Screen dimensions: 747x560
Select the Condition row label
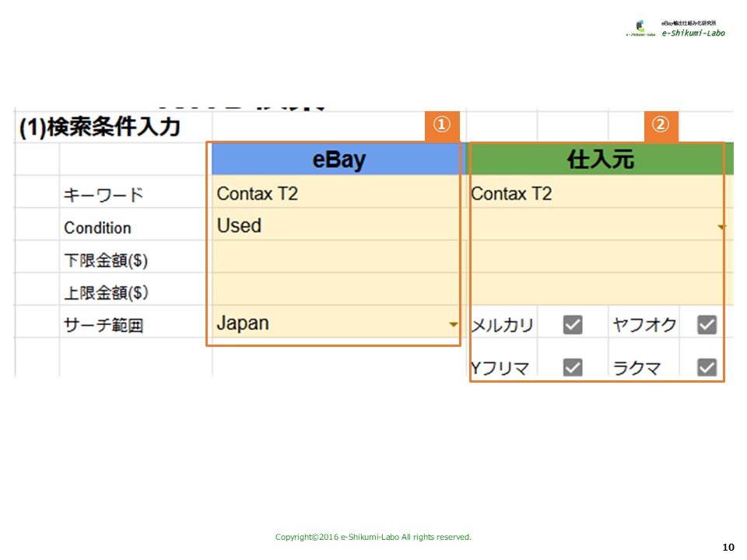(98, 228)
